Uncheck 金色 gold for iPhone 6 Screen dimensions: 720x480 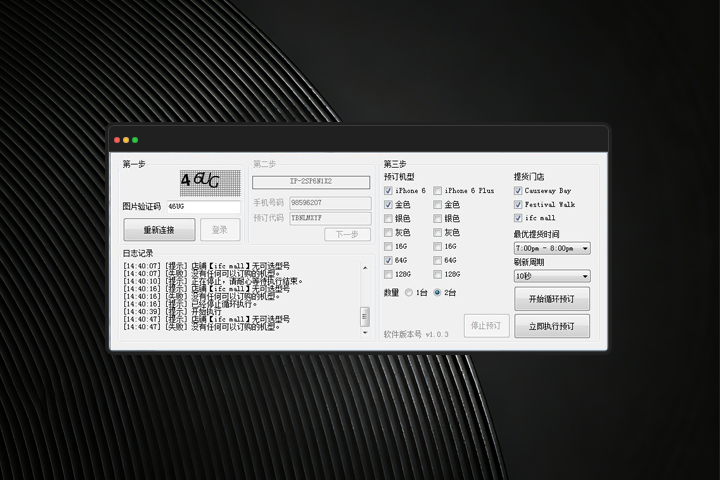point(388,204)
